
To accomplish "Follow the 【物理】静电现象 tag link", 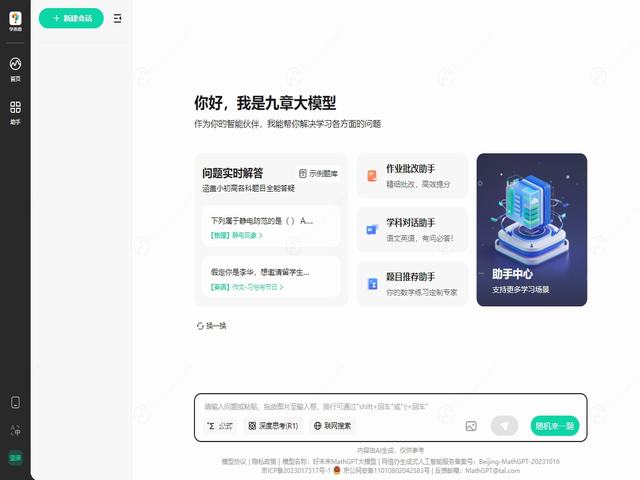I will pos(236,236).
